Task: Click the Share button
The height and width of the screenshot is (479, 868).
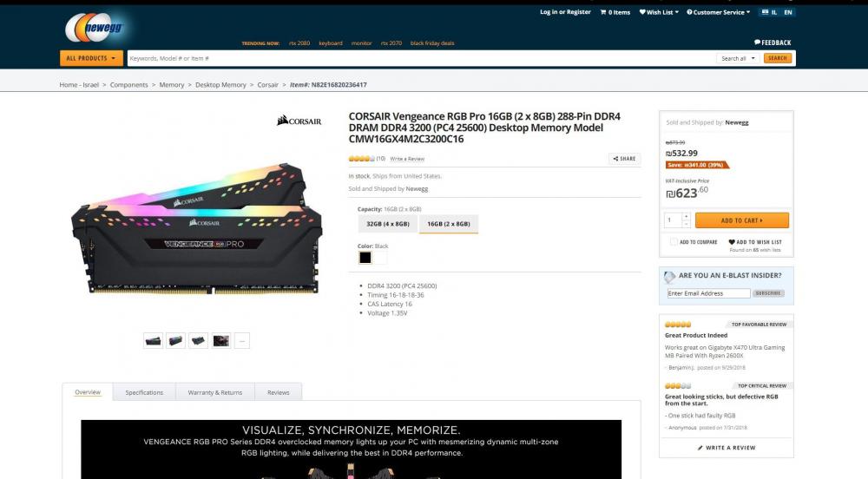Action: point(624,159)
